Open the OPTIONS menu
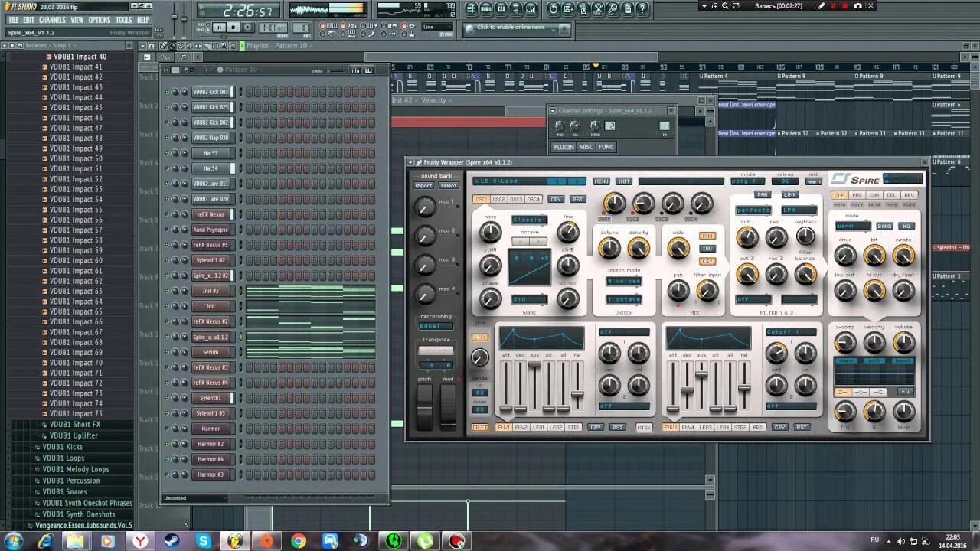The height and width of the screenshot is (551, 980). pyautogui.click(x=100, y=20)
